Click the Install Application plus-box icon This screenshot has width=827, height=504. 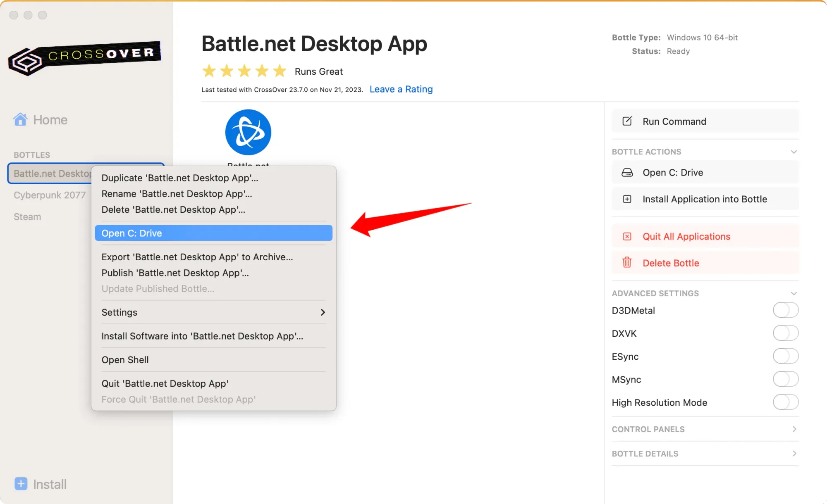click(x=627, y=199)
